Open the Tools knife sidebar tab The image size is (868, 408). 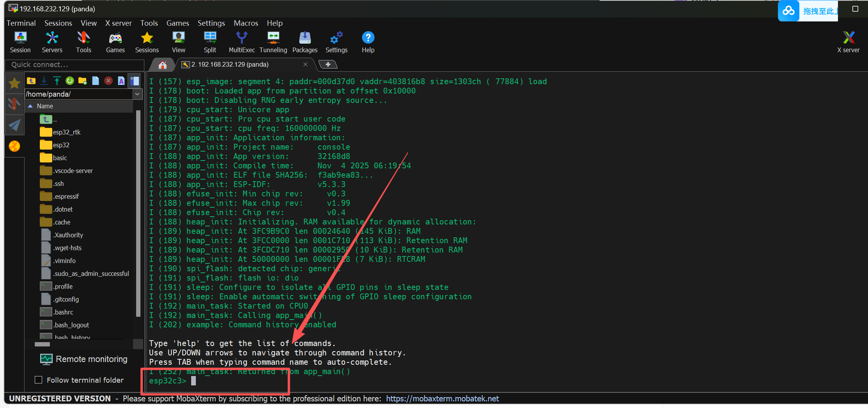[x=14, y=104]
